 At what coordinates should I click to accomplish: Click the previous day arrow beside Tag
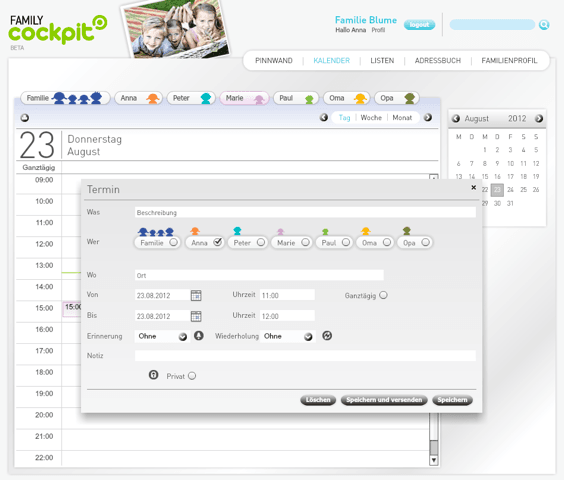coord(324,117)
